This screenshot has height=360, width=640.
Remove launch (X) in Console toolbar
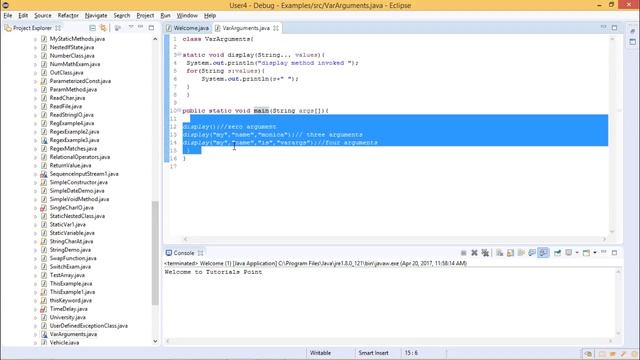point(474,253)
